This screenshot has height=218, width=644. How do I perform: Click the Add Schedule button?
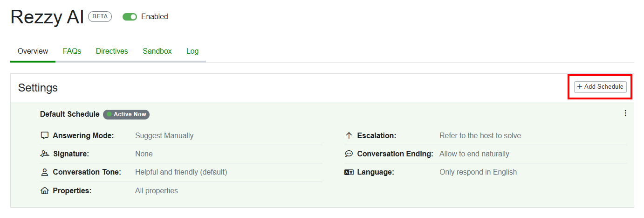600,86
